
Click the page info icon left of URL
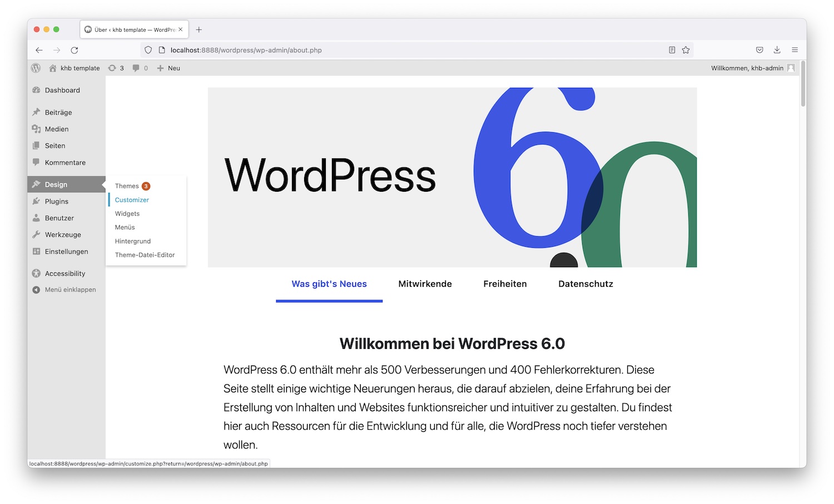[162, 50]
